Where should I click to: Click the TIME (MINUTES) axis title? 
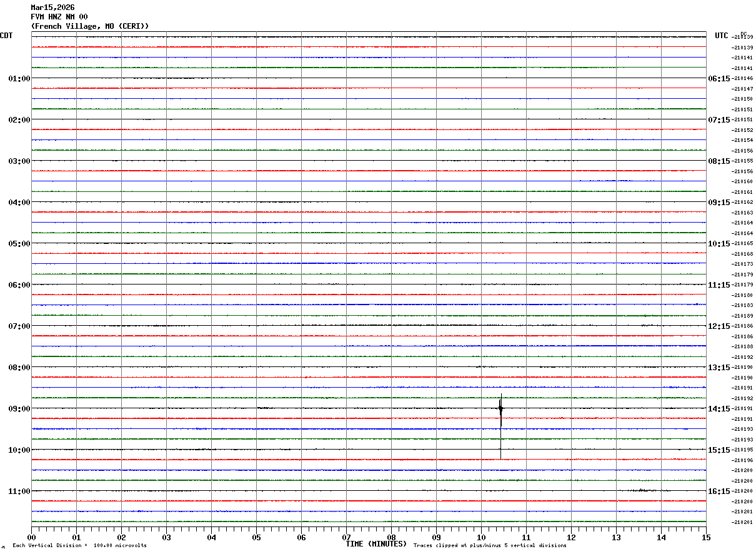coord(376,544)
